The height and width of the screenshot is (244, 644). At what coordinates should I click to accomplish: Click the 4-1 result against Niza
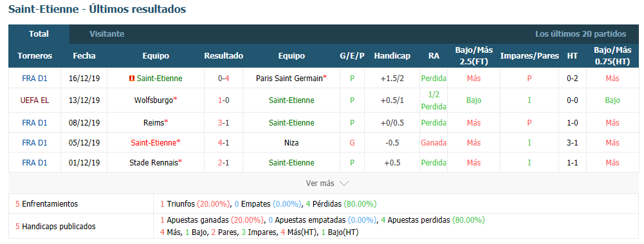click(x=223, y=142)
